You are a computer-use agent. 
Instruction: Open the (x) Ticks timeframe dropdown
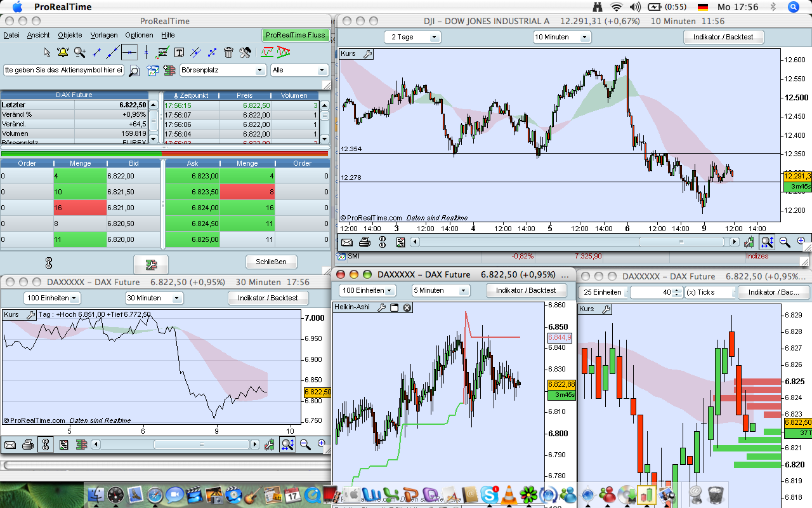coord(710,292)
